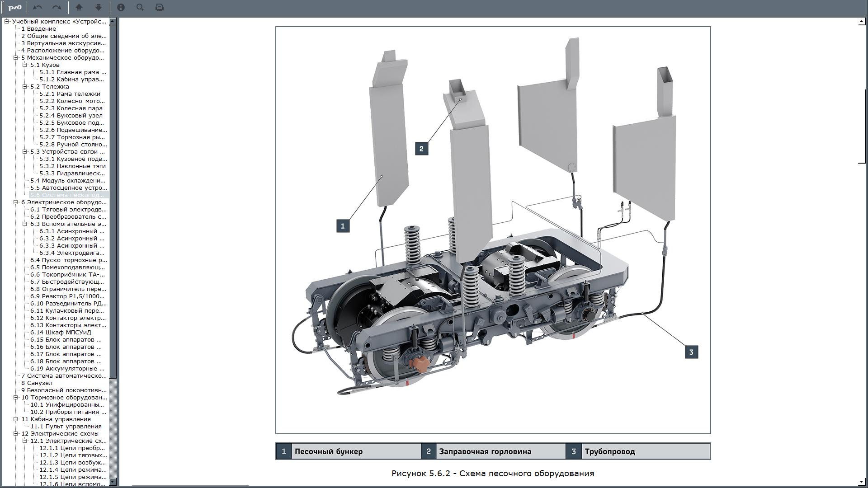The image size is (868, 488).
Task: Open the info icon in the toolbar
Action: 121,7
